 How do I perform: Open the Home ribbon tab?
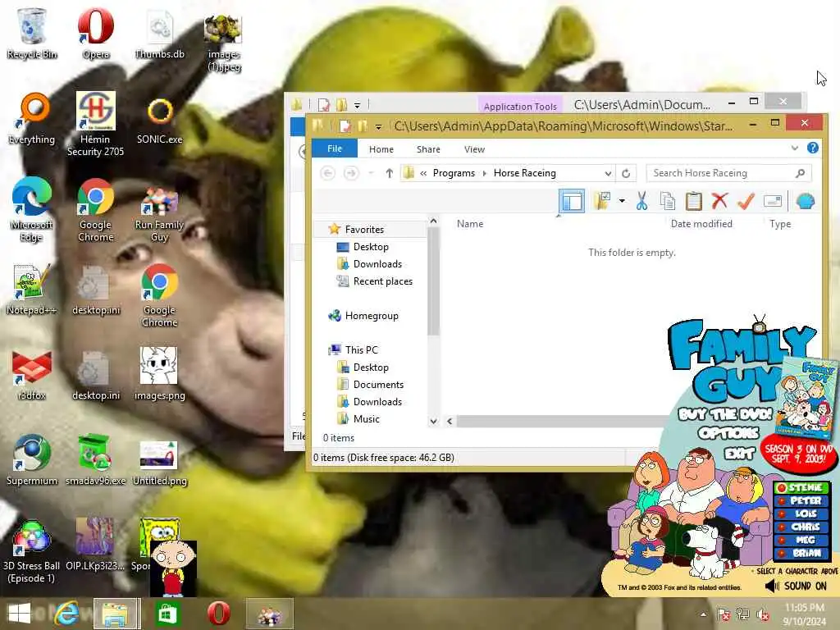tap(381, 149)
